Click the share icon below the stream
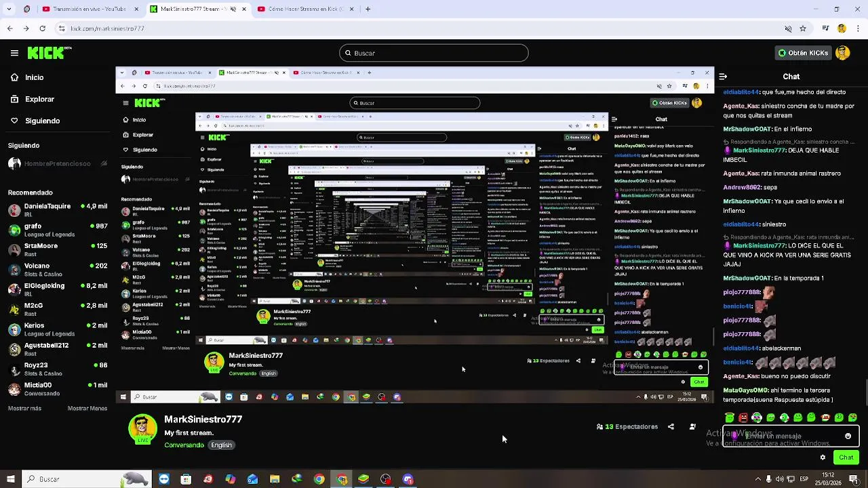The width and height of the screenshot is (868, 488). (671, 427)
